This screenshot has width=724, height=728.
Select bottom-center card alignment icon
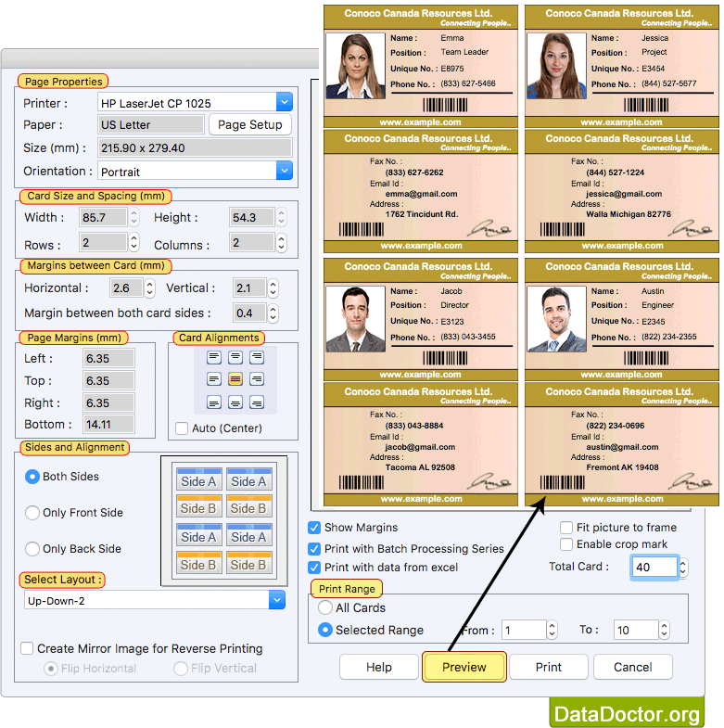[x=235, y=402]
